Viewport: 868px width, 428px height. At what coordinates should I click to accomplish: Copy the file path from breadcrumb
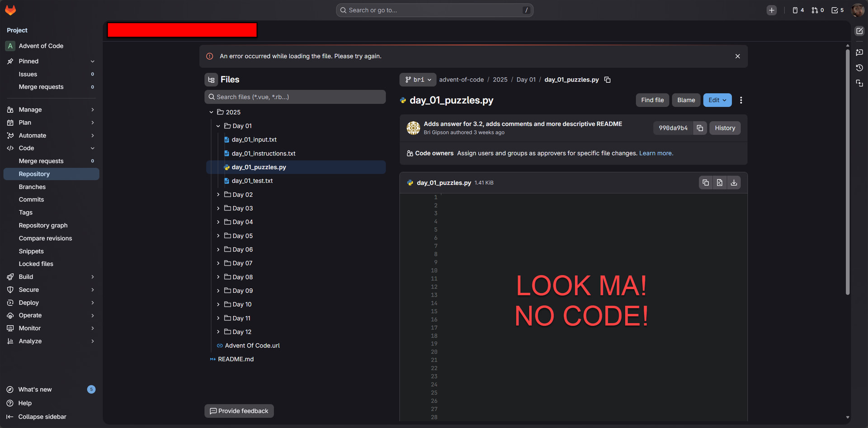(608, 80)
